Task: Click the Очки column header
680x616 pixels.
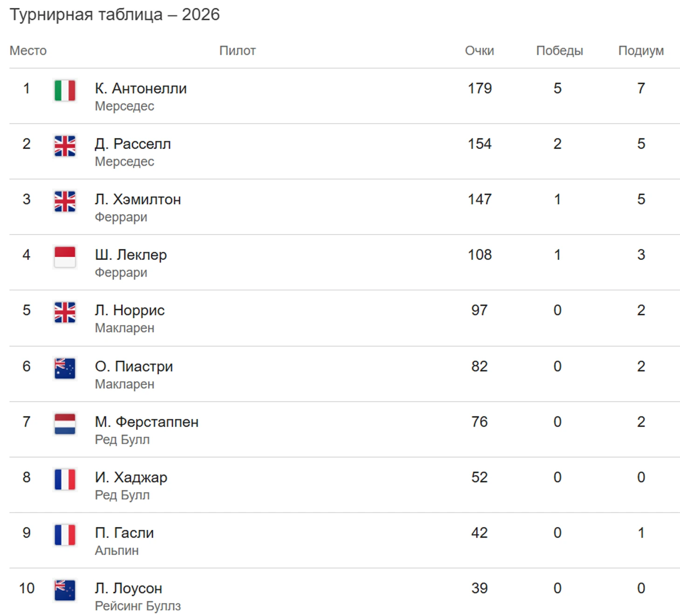Action: pos(479,50)
